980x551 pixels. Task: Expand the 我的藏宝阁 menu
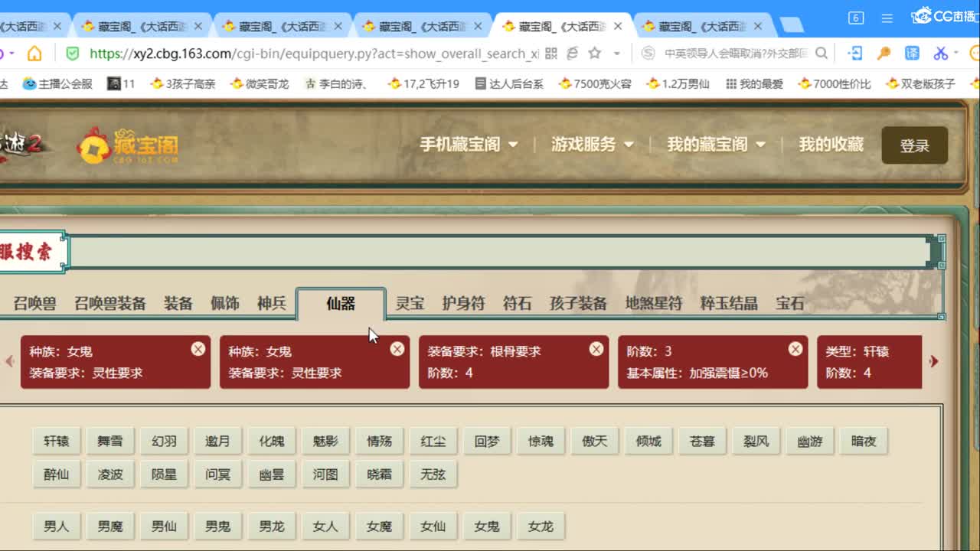[717, 144]
